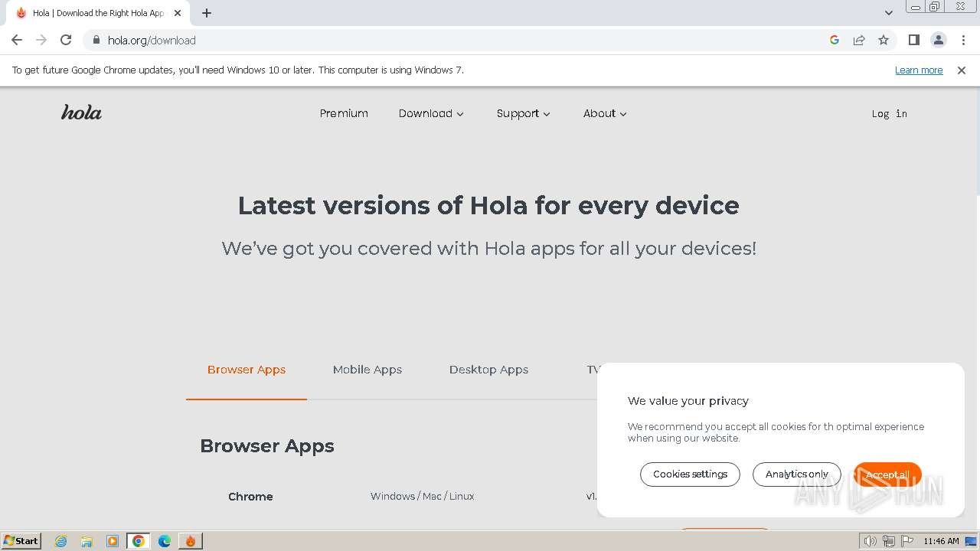Open Chrome profile avatar
This screenshot has width=980, height=551.
pyautogui.click(x=938, y=40)
